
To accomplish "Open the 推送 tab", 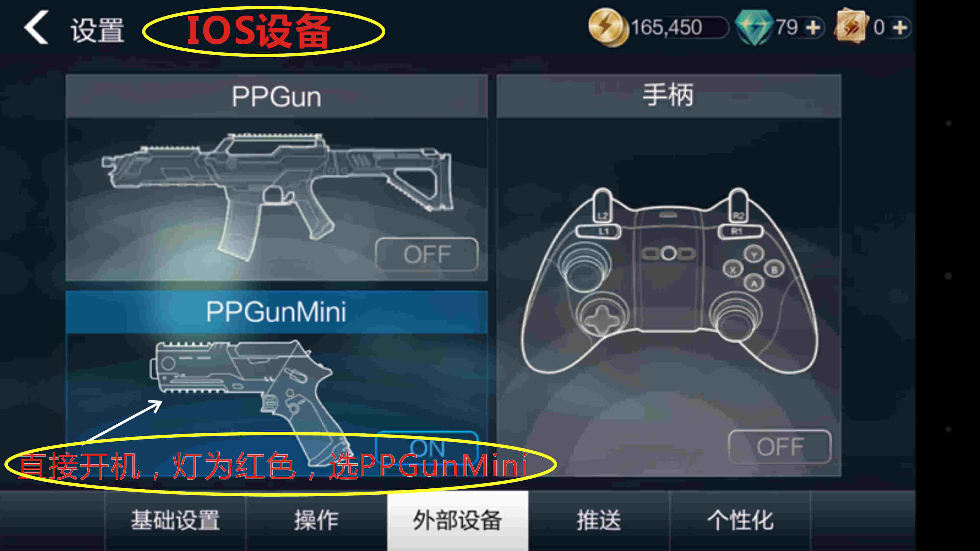I will [599, 520].
